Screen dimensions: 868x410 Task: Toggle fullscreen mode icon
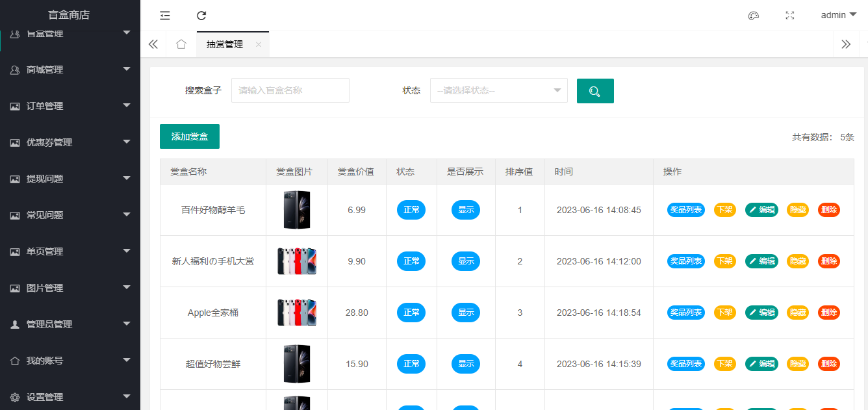point(790,16)
